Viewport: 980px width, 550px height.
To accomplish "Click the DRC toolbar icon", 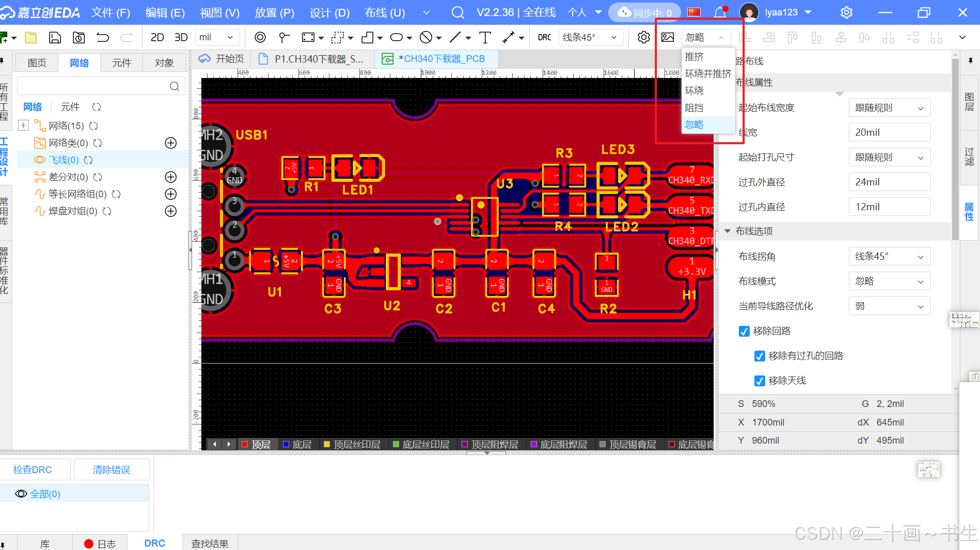I will click(x=544, y=37).
